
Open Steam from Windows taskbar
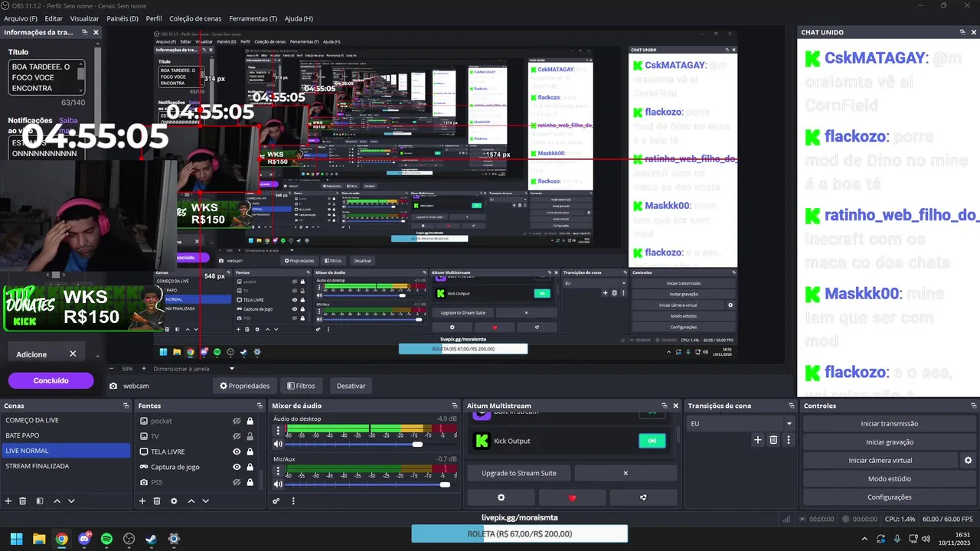point(152,539)
